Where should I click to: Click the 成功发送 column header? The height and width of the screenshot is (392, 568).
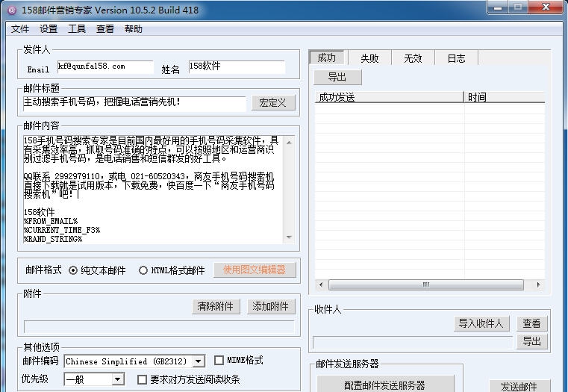pos(390,98)
